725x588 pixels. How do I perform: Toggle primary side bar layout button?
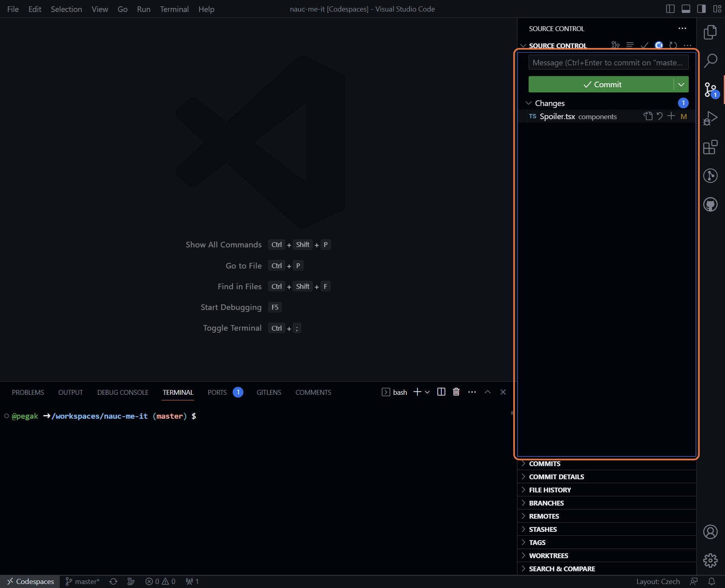(670, 9)
